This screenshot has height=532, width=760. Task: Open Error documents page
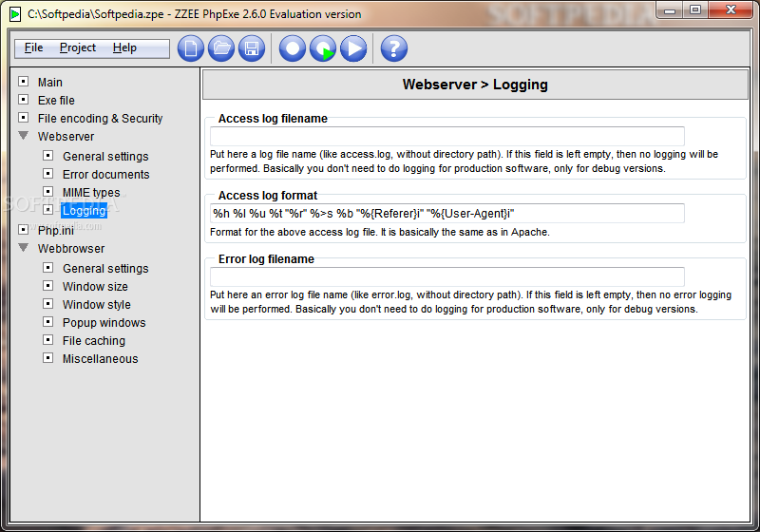click(106, 175)
